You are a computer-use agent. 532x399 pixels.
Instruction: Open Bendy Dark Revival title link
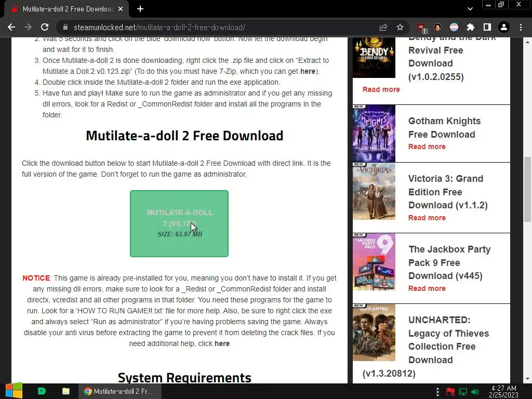[451, 58]
